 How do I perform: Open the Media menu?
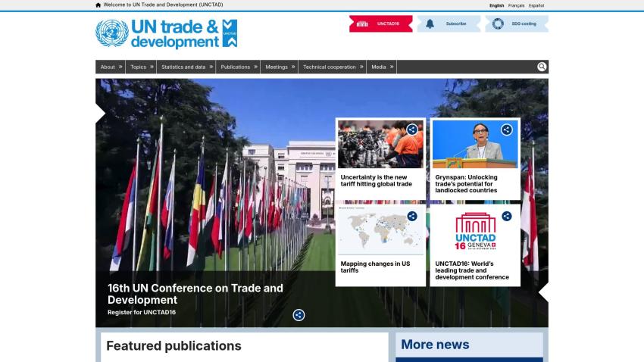378,67
